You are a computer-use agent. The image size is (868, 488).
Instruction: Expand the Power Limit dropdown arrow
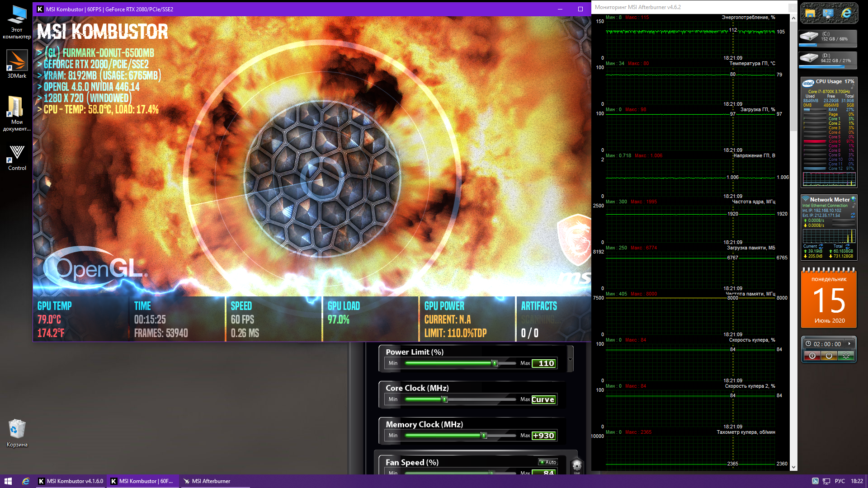[x=570, y=360]
